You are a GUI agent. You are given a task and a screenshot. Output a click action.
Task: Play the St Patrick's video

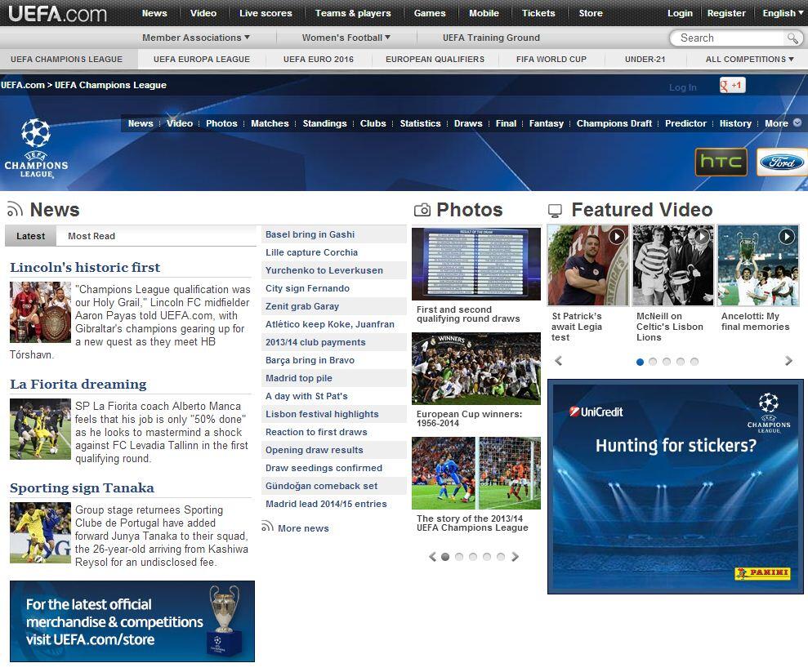tap(588, 265)
